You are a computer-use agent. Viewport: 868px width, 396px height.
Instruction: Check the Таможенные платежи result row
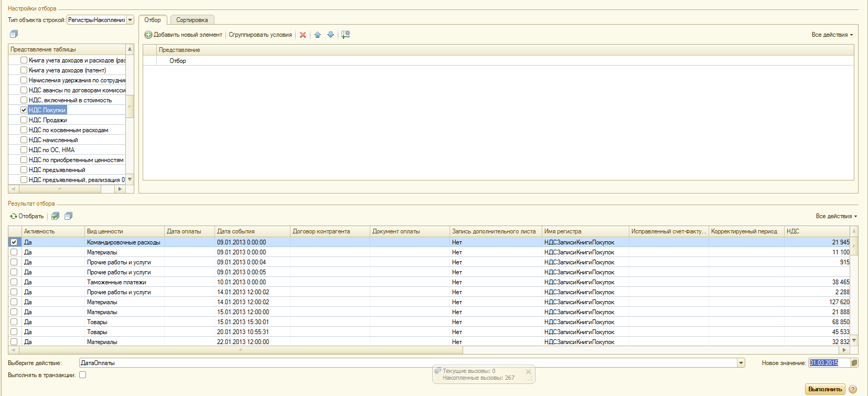[x=14, y=282]
